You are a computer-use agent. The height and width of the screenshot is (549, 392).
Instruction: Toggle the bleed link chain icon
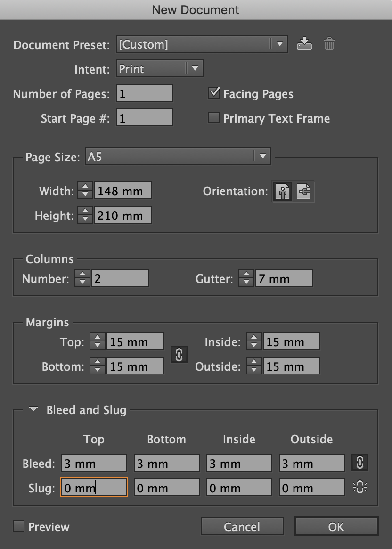point(360,463)
